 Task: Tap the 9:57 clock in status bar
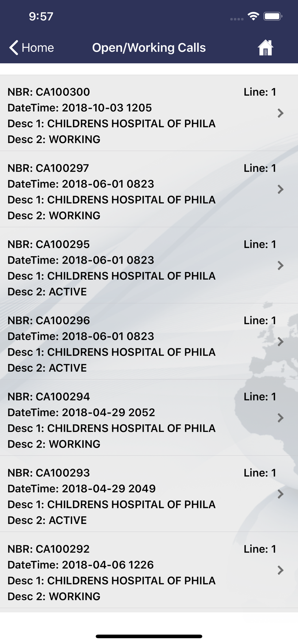pyautogui.click(x=41, y=16)
